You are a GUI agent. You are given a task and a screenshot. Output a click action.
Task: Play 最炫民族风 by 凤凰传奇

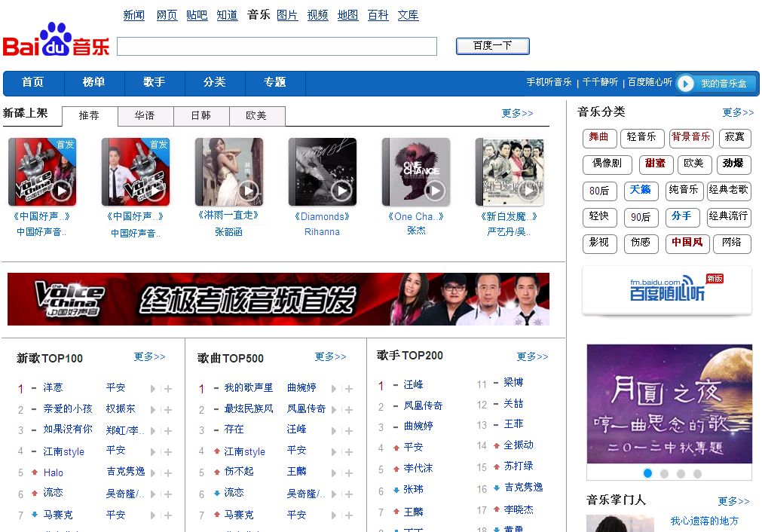333,410
